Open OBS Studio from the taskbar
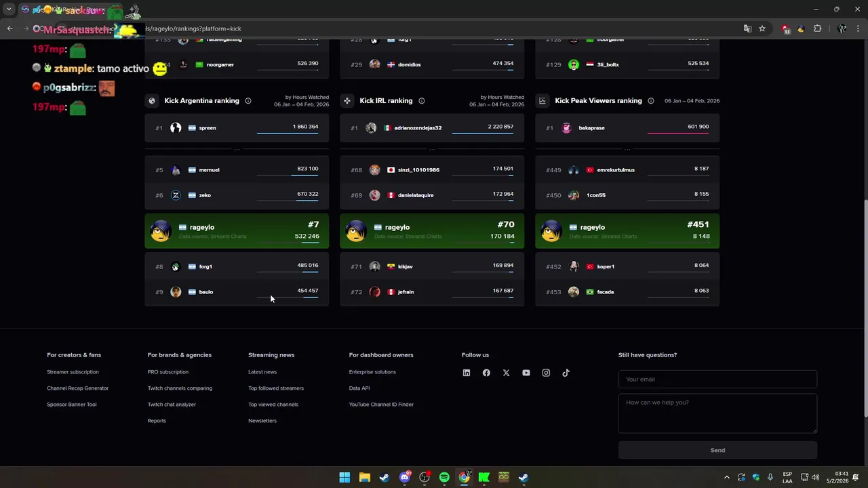Viewport: 868px width, 488px height. coord(425,477)
